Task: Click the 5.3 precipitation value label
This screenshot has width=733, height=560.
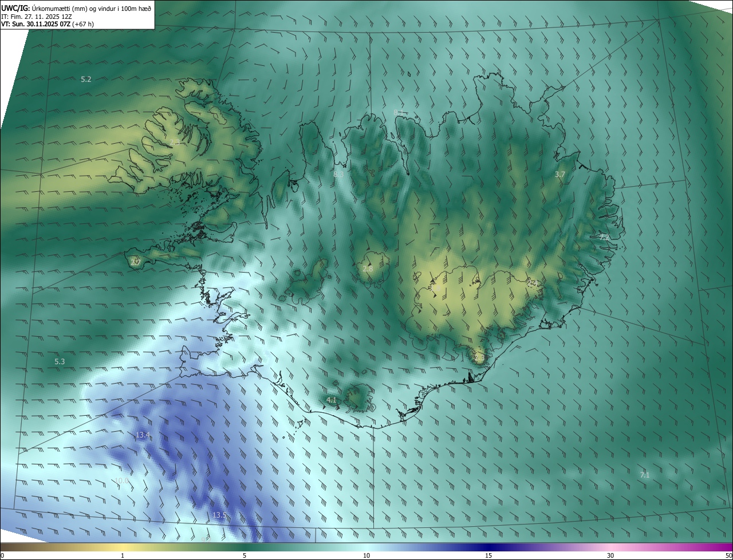Action: click(60, 362)
